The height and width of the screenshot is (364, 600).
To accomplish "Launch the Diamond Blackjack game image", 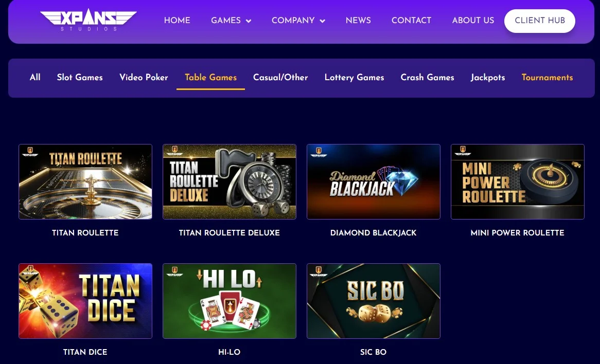I will (x=374, y=181).
